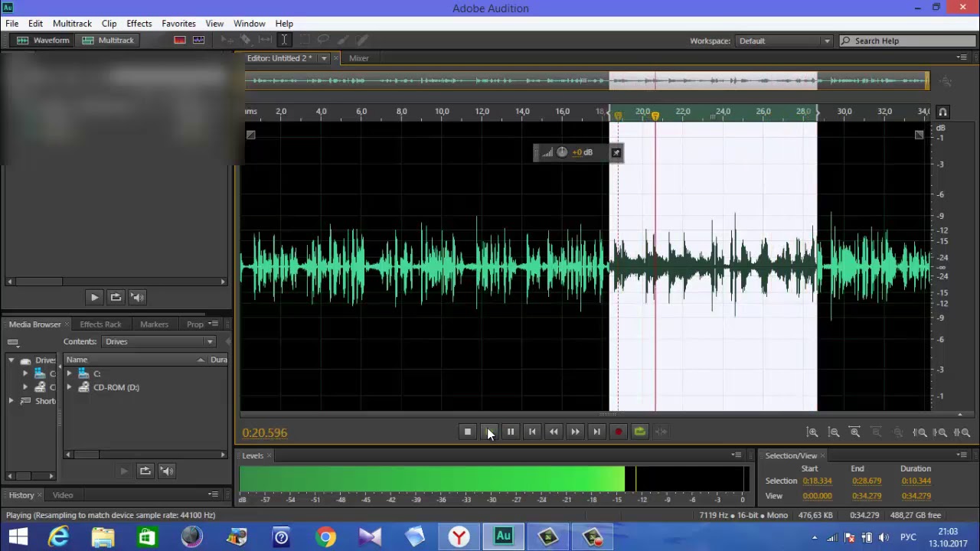980x551 pixels.
Task: Open Levels panel options menu
Action: 737,455
